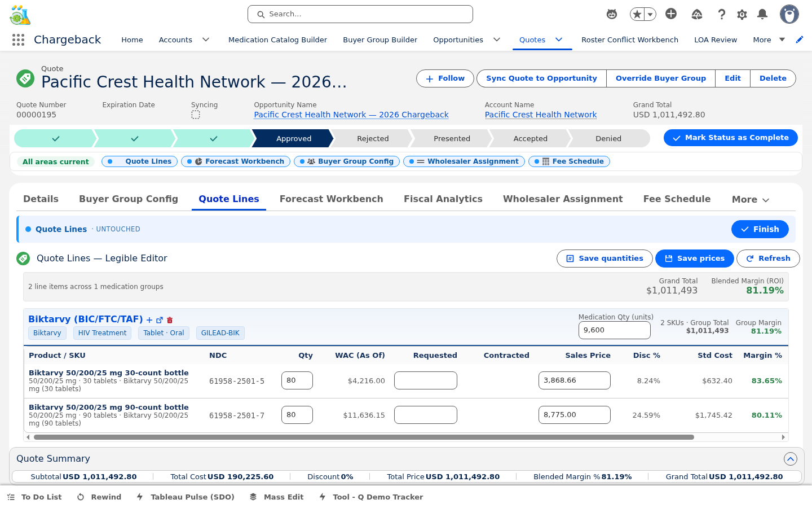
Task: Open the Mass Edit utility item
Action: [x=277, y=497]
